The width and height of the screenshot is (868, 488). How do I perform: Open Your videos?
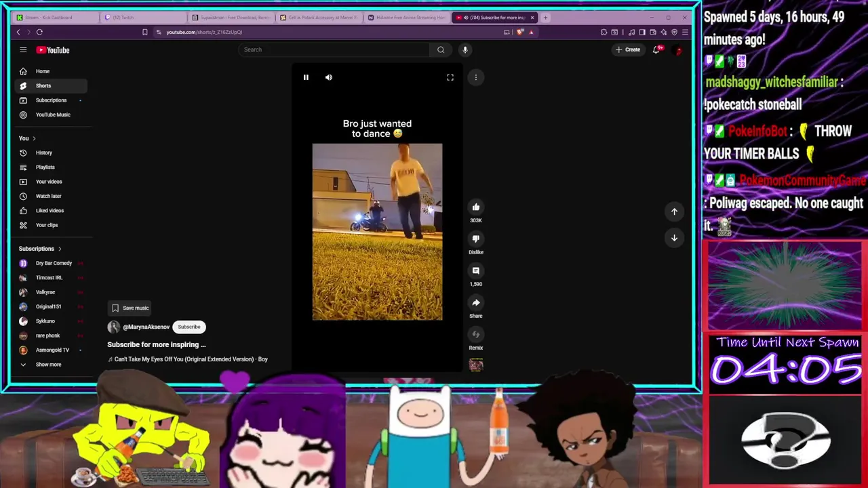pyautogui.click(x=51, y=182)
